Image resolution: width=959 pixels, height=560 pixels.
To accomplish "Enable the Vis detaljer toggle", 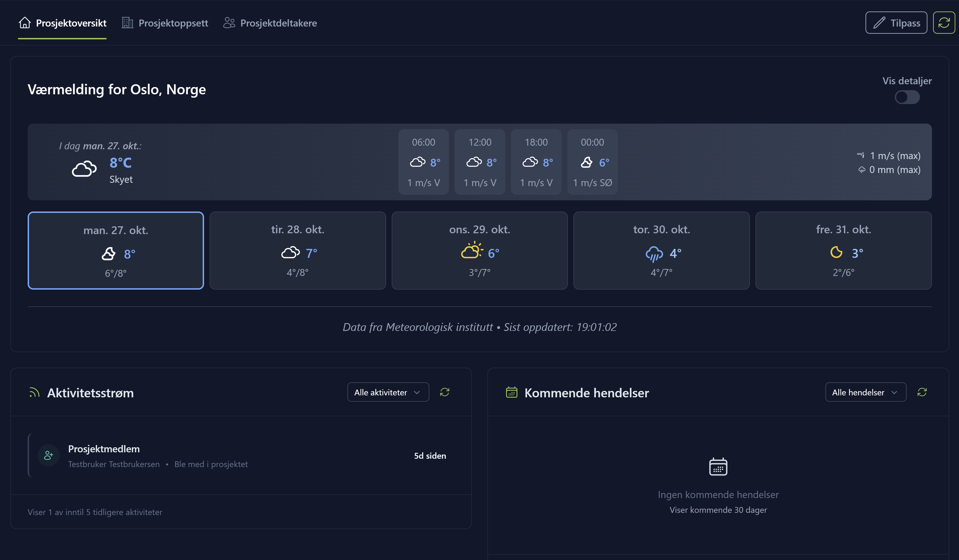I will tap(907, 97).
